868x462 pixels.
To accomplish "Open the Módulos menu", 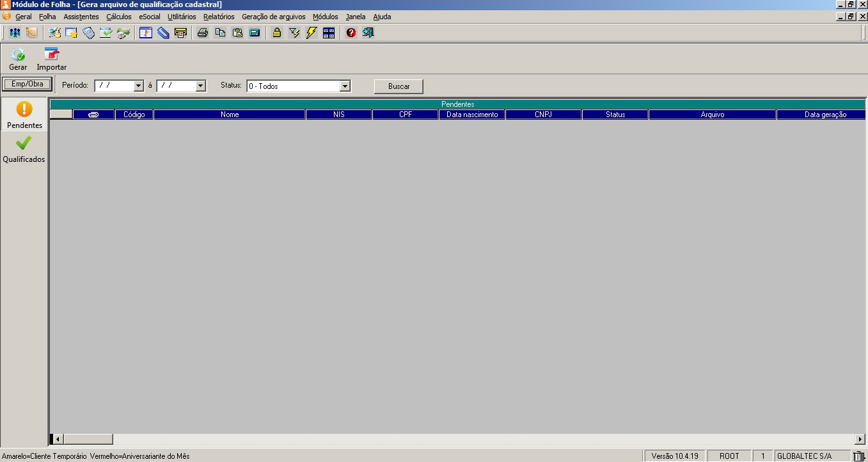I will tap(326, 17).
